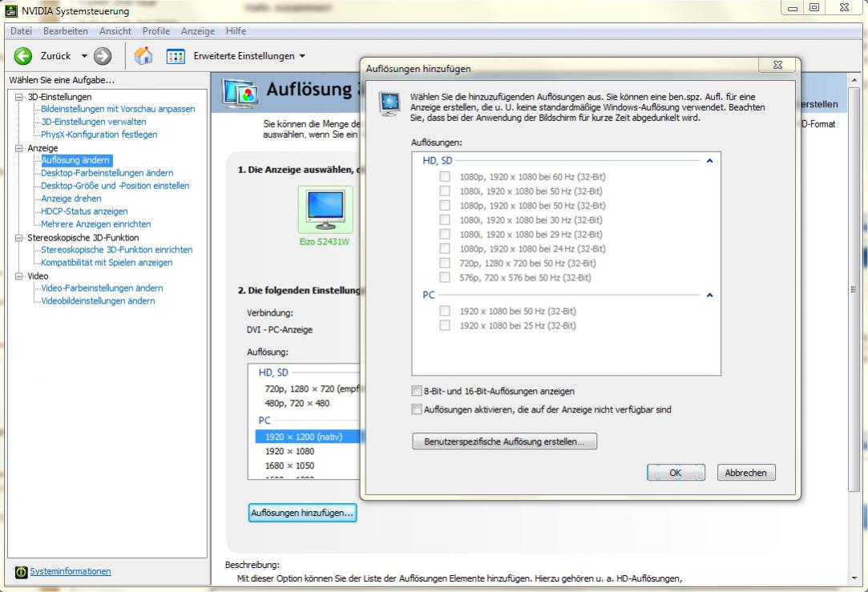
Task: Select 1920 × 1080 in main resolution list
Action: coord(289,452)
